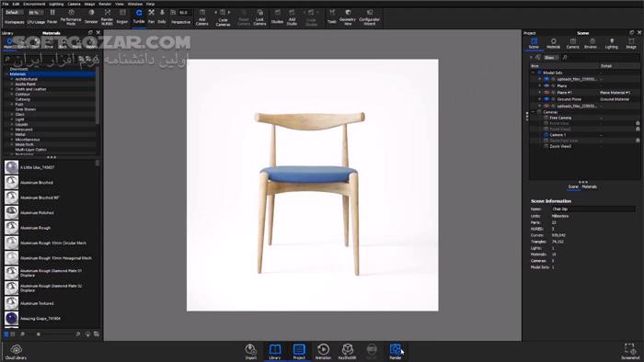Toggle visibility eye of Plane #1

click(546, 93)
